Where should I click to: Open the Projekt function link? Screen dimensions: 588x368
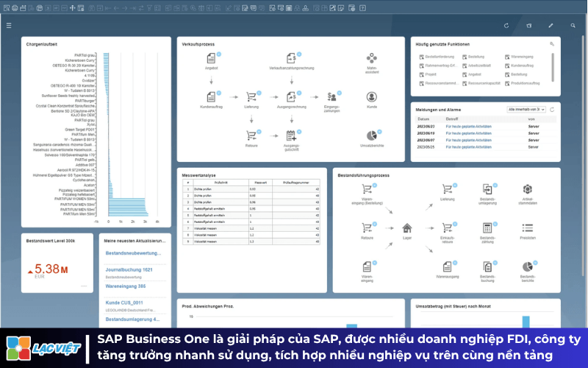pos(428,74)
